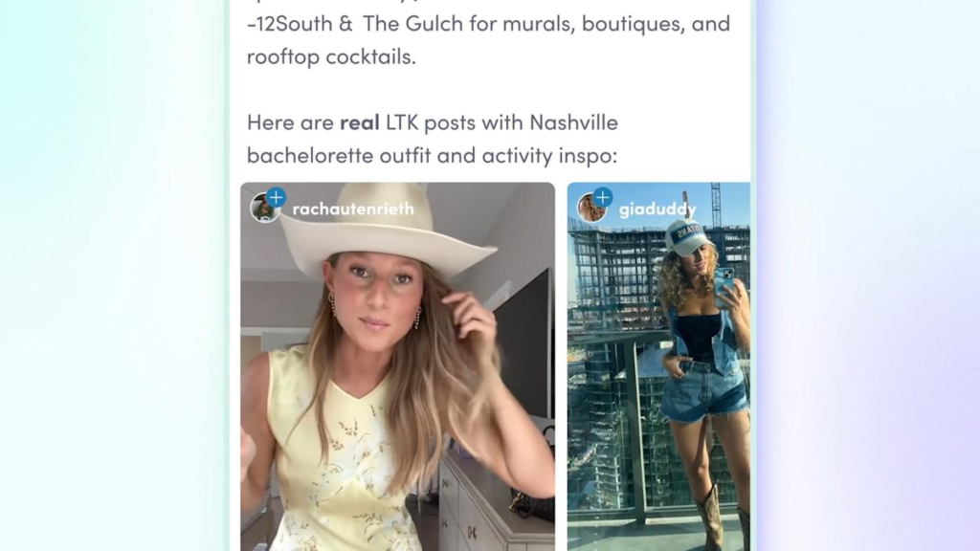Follow giaduddy using the plus badge
980x551 pixels.
[x=603, y=197]
